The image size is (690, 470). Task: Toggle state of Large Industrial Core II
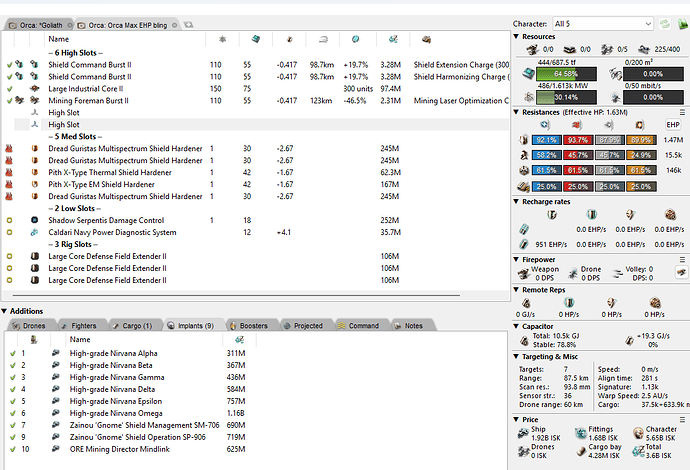click(x=9, y=89)
